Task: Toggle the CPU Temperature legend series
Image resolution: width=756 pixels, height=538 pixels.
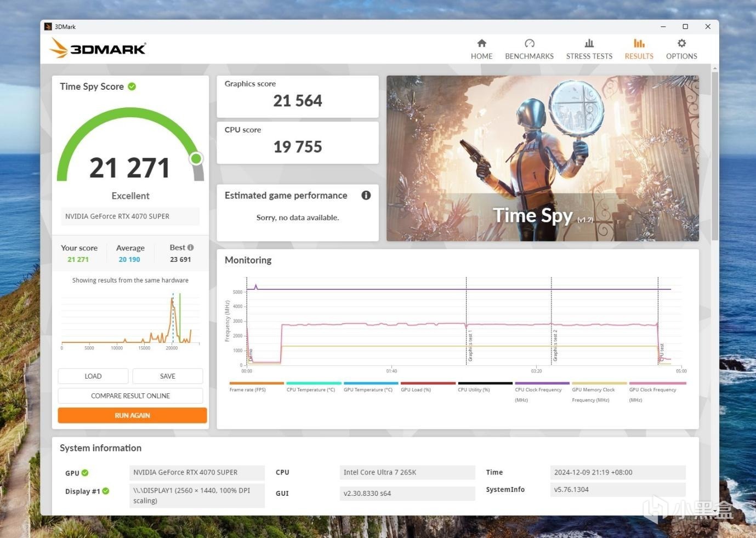Action: [x=314, y=387]
